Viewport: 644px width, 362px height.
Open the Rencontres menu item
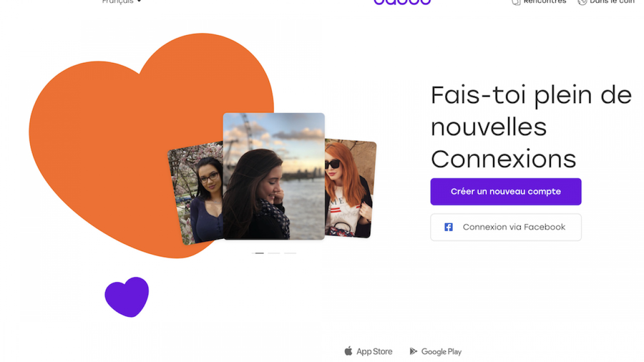coord(539,2)
